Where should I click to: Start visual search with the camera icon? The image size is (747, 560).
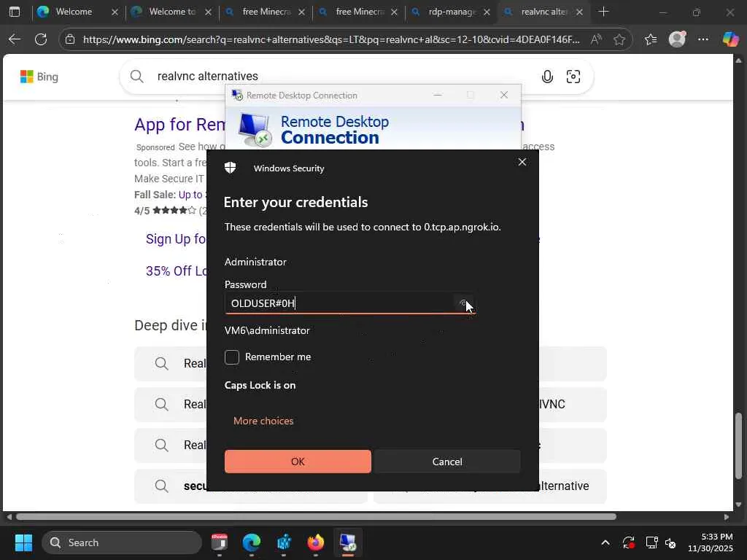(573, 77)
